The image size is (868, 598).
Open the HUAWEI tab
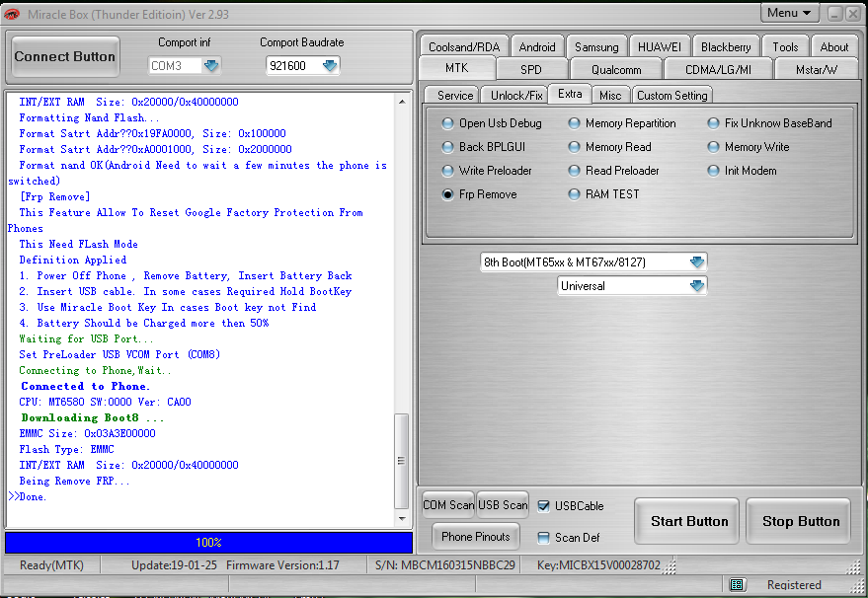coord(660,47)
